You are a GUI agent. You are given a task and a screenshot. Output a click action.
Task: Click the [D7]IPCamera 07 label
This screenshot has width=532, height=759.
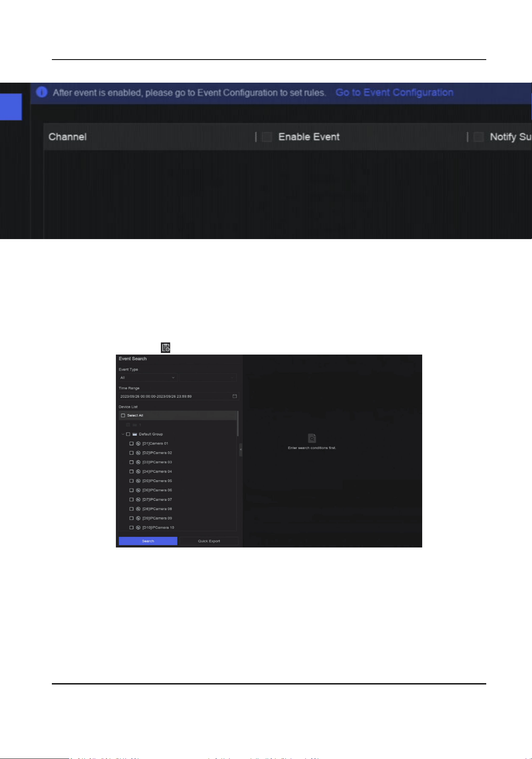[157, 499]
